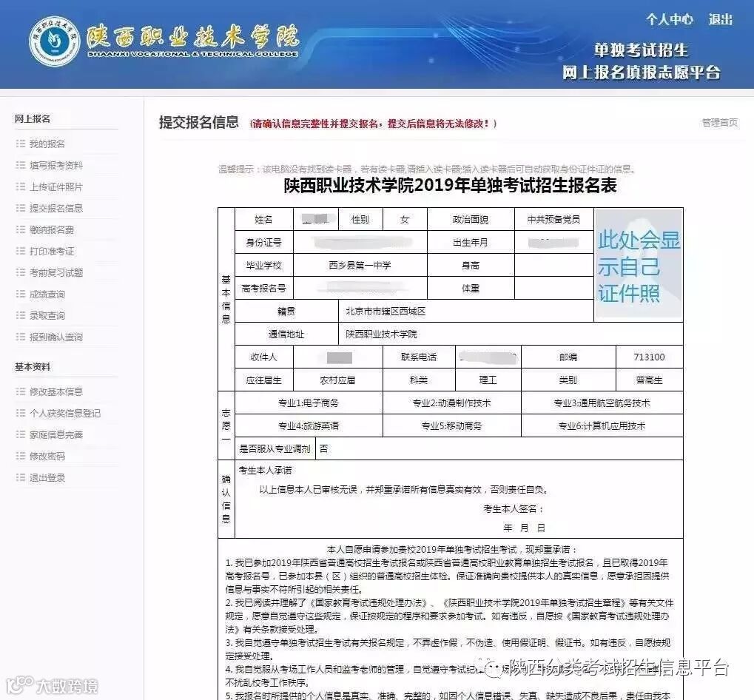Click the 普高生 category cell
The width and height of the screenshot is (754, 700).
tap(649, 380)
